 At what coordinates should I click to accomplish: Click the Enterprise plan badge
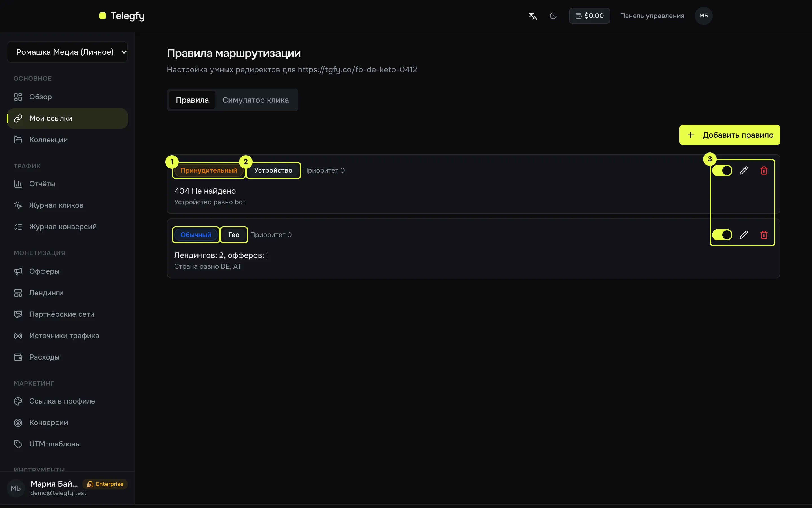tap(105, 484)
